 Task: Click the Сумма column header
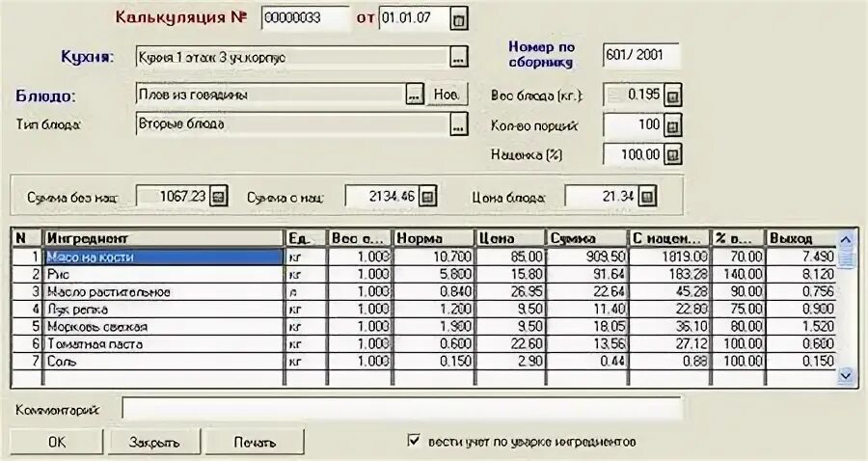click(586, 238)
